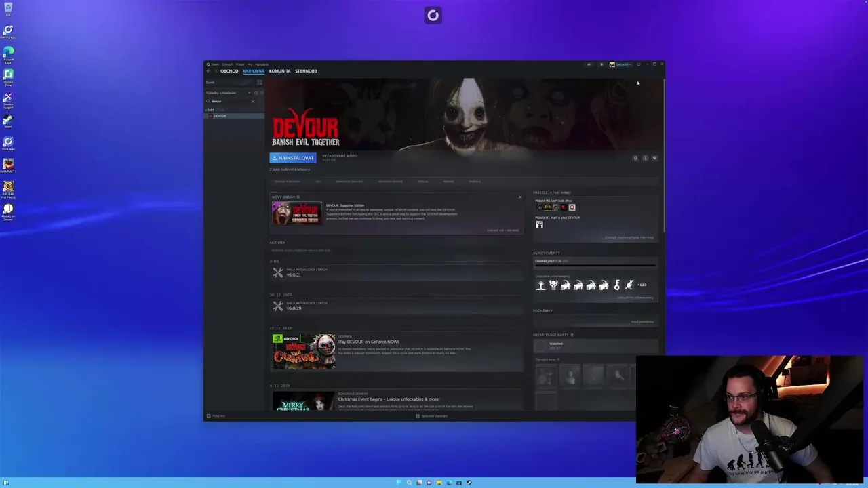The image size is (868, 488).
Task: Toggle the library grid view icon
Action: (x=259, y=83)
